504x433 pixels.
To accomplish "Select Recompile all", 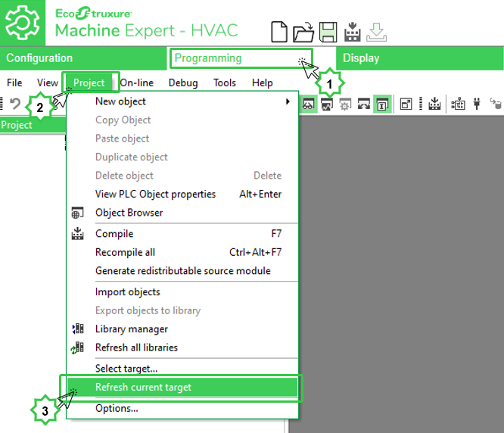I will click(182, 252).
